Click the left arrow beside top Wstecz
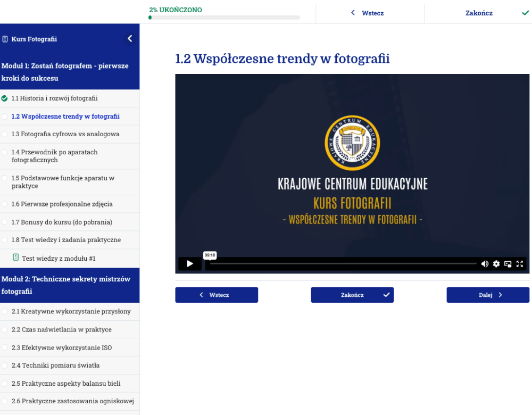The image size is (532, 415). pyautogui.click(x=353, y=13)
